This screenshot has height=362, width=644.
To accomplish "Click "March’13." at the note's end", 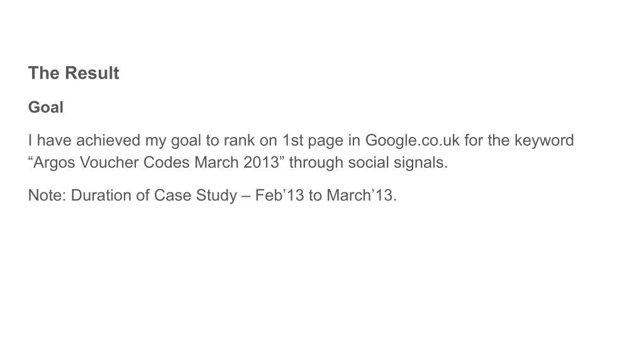I will tap(362, 195).
